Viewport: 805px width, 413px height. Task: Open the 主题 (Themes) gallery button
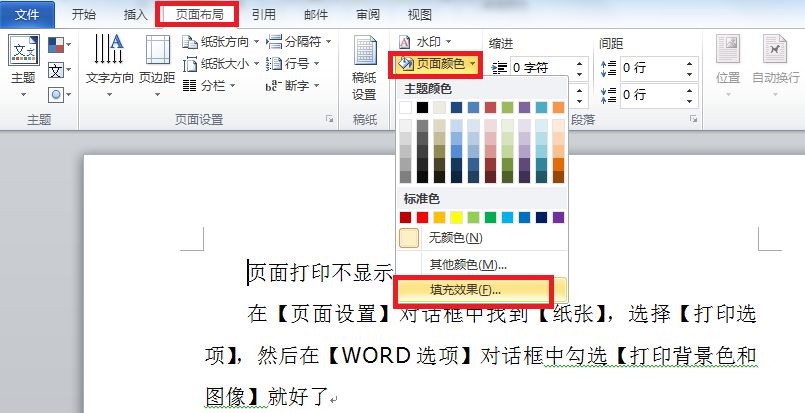point(23,62)
